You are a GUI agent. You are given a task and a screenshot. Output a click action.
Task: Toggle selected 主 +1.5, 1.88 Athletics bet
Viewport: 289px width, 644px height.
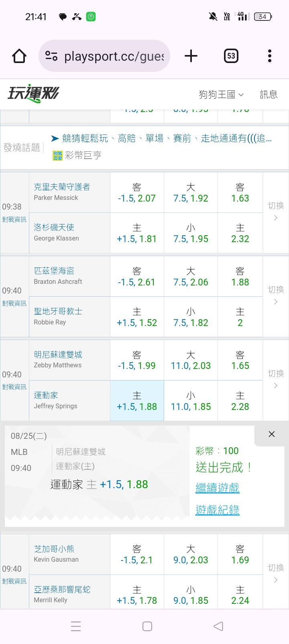137,401
